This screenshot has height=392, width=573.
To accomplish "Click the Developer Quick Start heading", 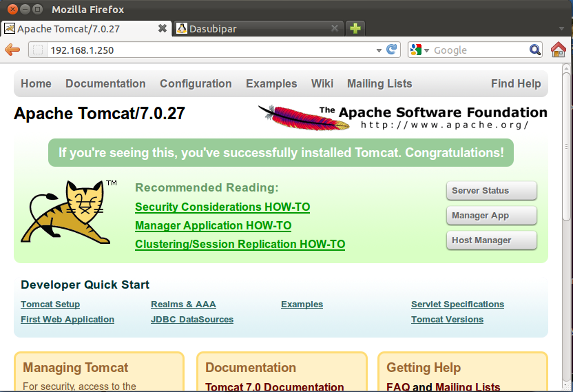I will click(x=85, y=285).
